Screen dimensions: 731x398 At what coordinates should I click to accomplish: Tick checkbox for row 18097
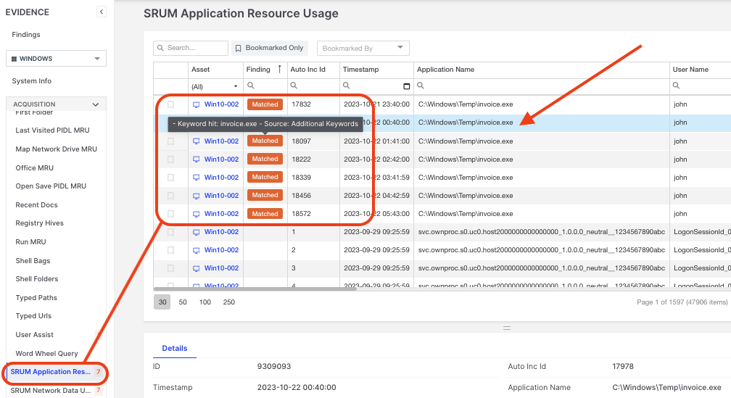point(171,141)
